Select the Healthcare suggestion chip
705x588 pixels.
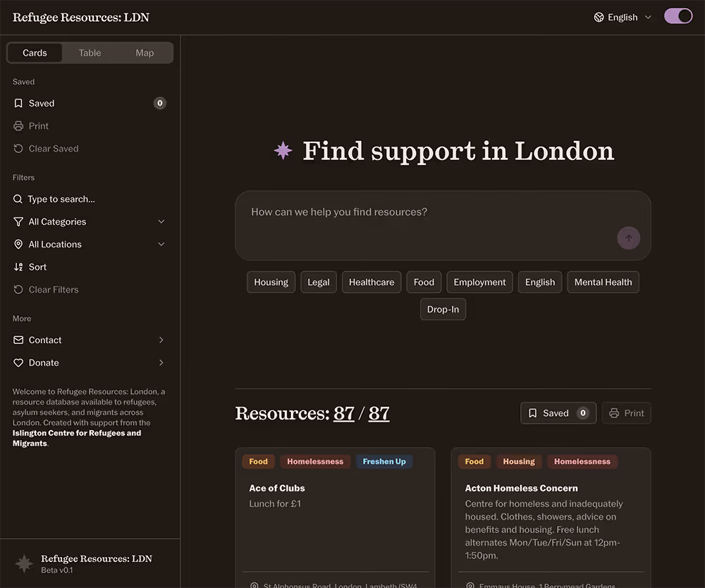tap(371, 281)
